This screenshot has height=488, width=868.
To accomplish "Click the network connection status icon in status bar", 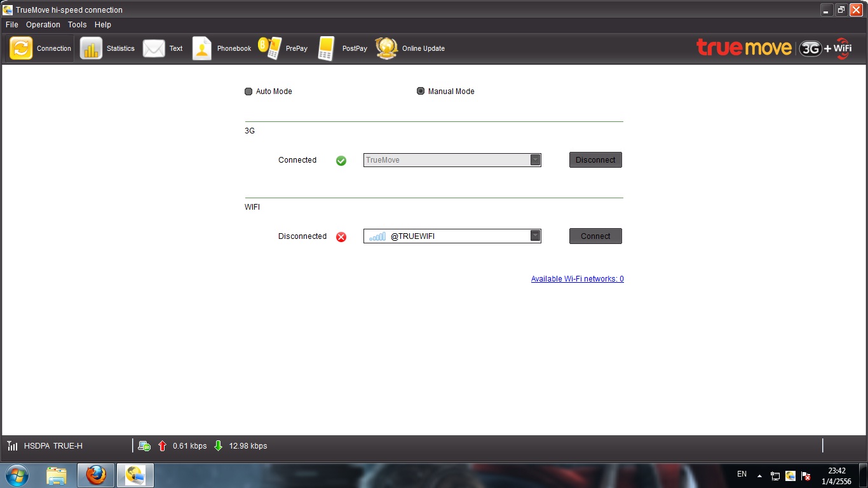I will (144, 446).
